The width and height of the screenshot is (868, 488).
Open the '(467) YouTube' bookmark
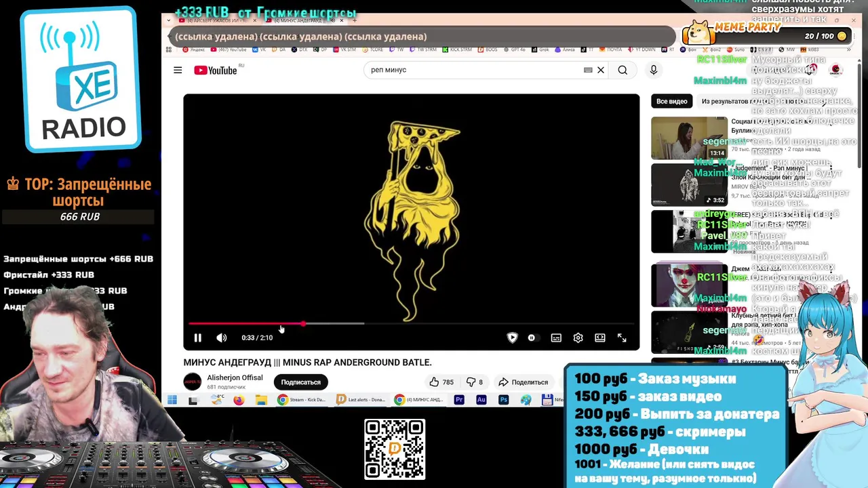pos(229,49)
